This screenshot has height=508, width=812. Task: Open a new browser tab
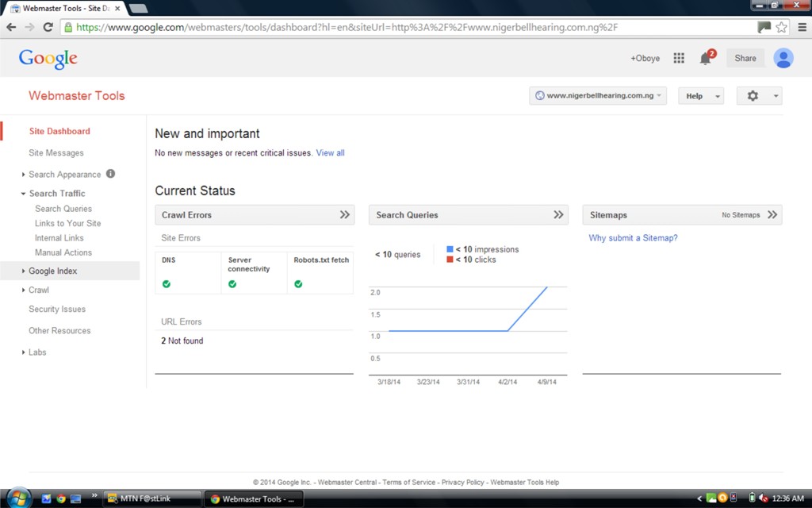[138, 8]
